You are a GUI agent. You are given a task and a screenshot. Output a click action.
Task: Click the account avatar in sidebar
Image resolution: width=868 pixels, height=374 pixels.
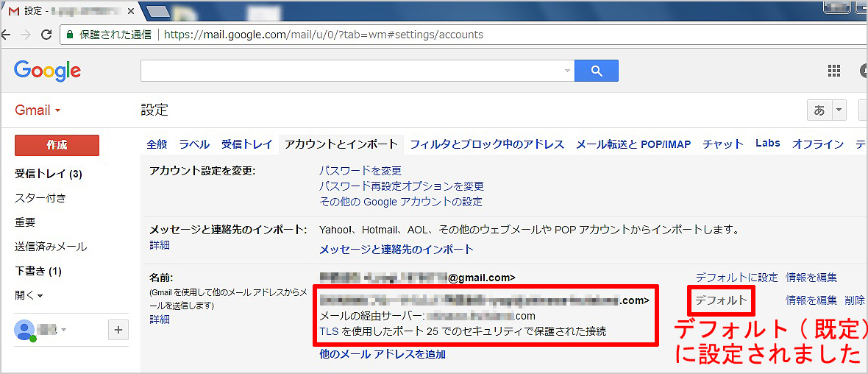(x=25, y=330)
